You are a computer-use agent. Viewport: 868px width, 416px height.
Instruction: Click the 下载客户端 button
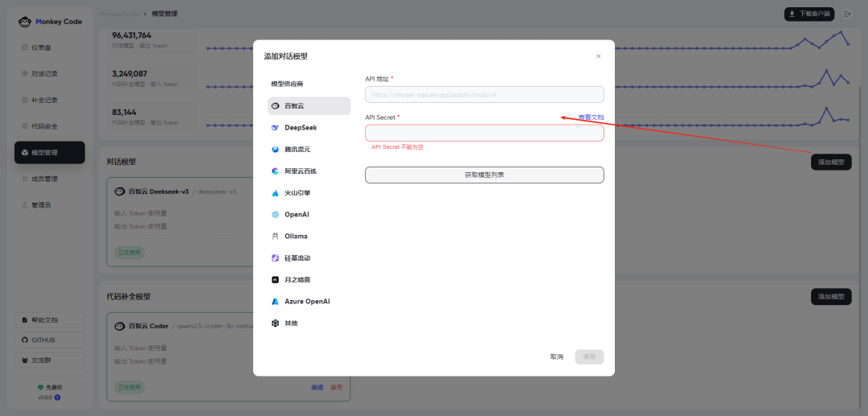pos(809,14)
